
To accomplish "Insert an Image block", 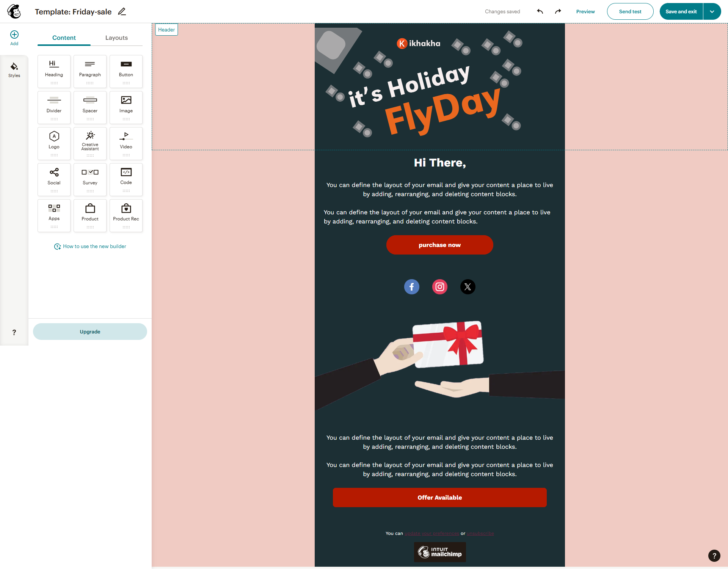I will (126, 107).
